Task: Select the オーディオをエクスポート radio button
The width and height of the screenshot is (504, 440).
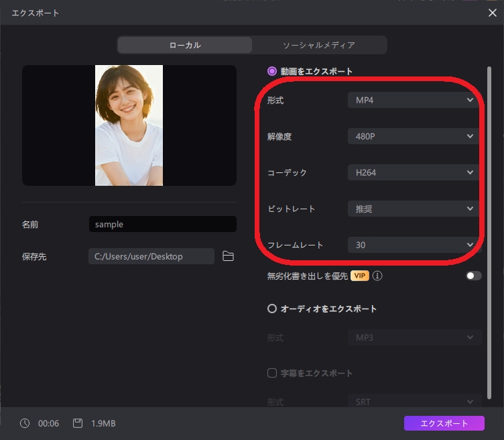Action: point(272,309)
